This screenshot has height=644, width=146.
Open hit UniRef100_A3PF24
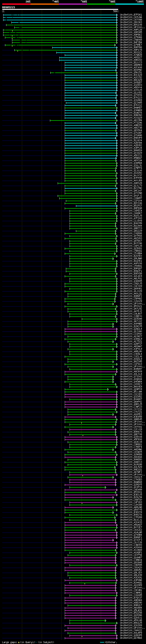coord(131,148)
